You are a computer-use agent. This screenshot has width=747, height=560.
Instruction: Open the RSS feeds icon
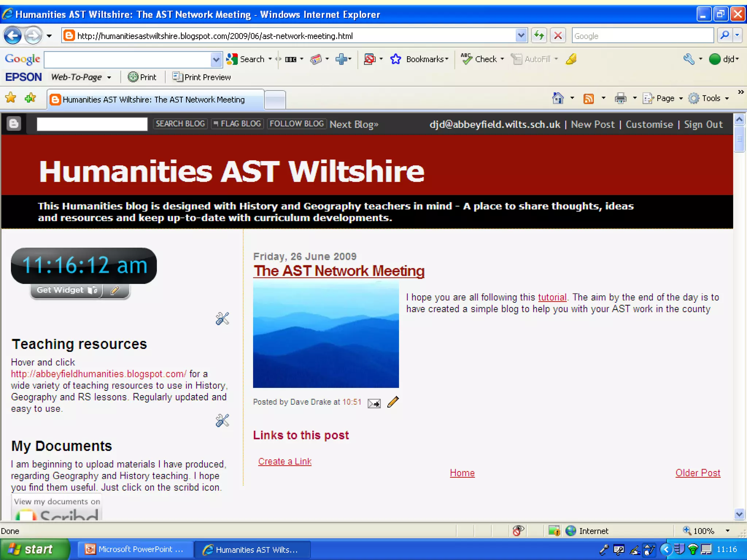(588, 98)
